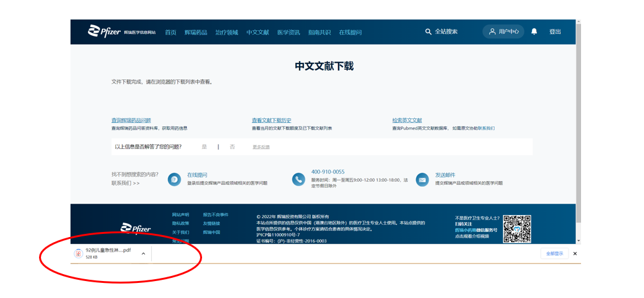Click the 400-910-0055 phone number
Viewport: 644px width, 298px height.
[328, 172]
